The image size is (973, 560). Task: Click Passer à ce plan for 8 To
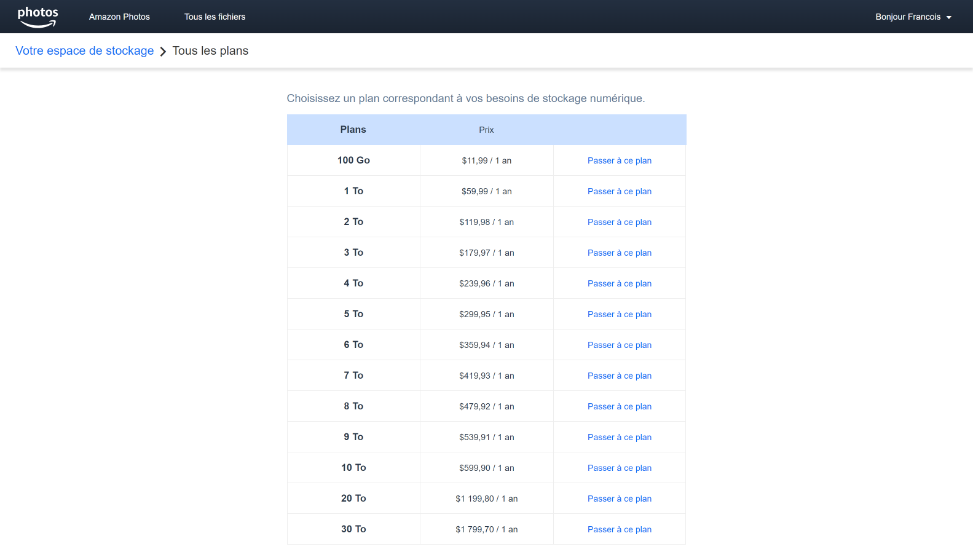[619, 406]
